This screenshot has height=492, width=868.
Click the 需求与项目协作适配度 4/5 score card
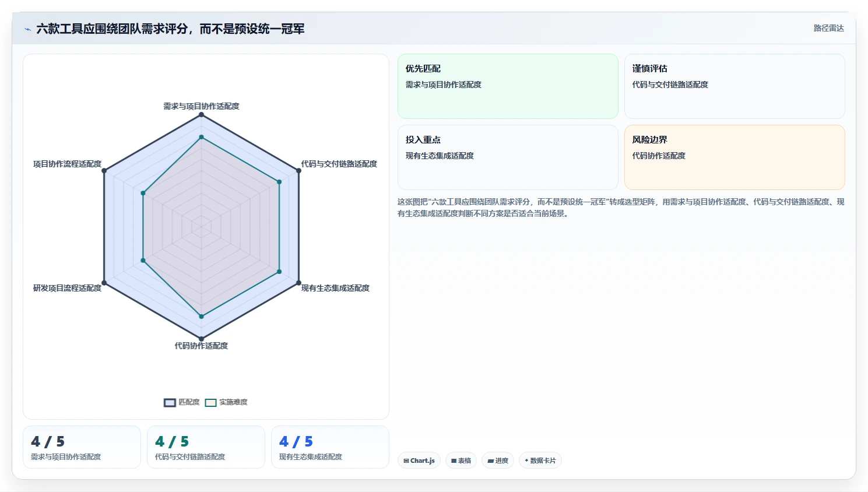(82, 447)
